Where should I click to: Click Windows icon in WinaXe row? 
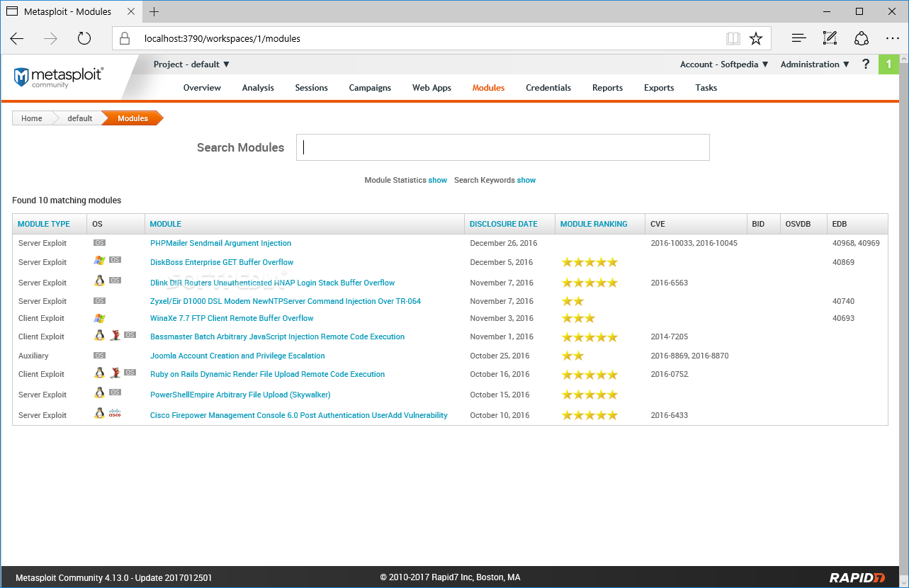[99, 318]
